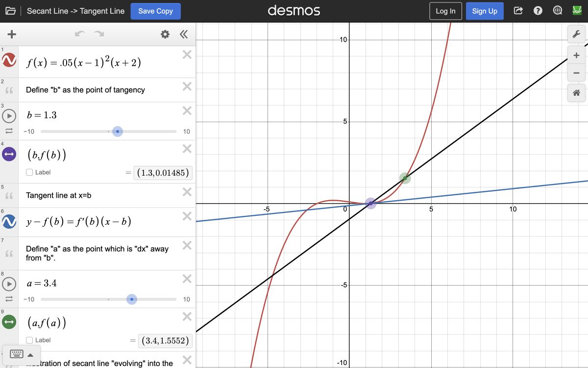
Task: Click the green Desmos account icon
Action: pos(577,11)
